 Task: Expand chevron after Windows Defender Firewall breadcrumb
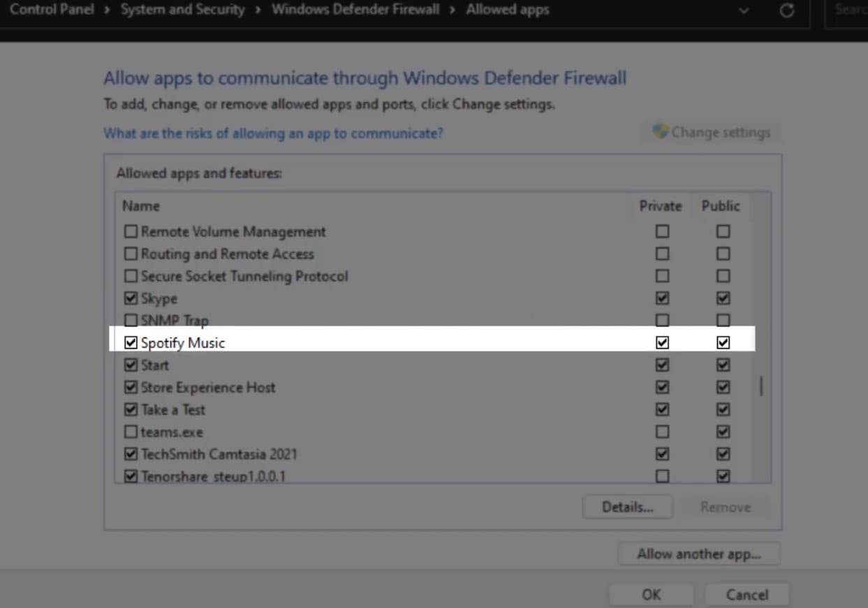(x=453, y=10)
